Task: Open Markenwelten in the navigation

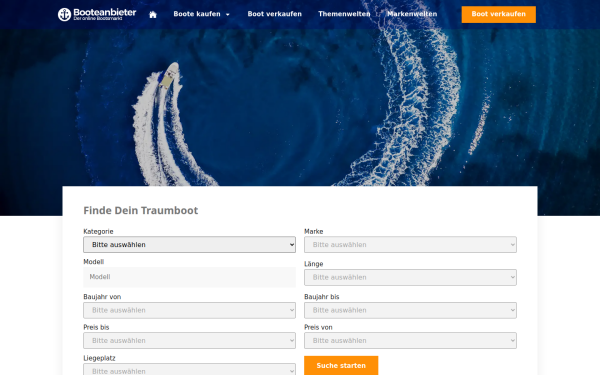Action: (412, 14)
